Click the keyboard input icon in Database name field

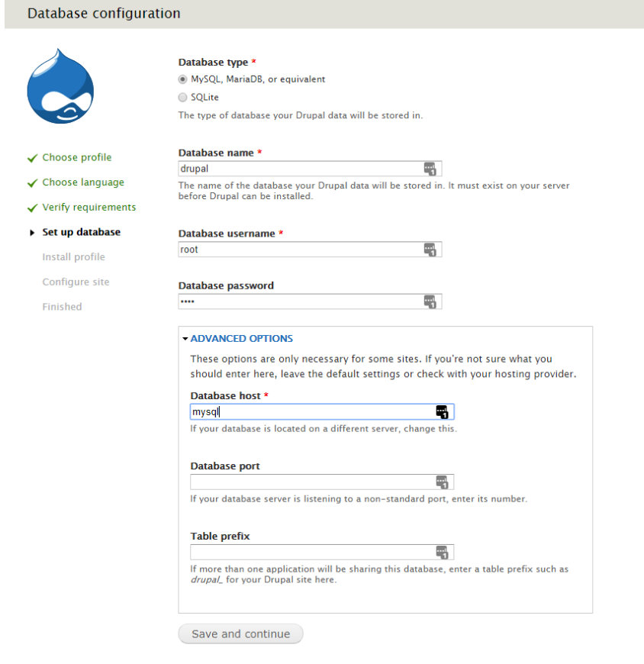pyautogui.click(x=431, y=168)
